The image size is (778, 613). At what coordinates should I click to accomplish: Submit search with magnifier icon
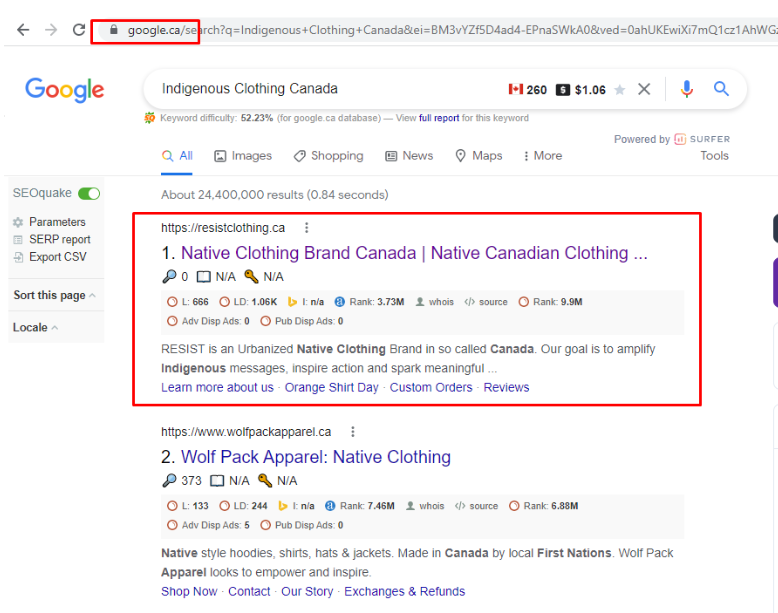pyautogui.click(x=721, y=89)
